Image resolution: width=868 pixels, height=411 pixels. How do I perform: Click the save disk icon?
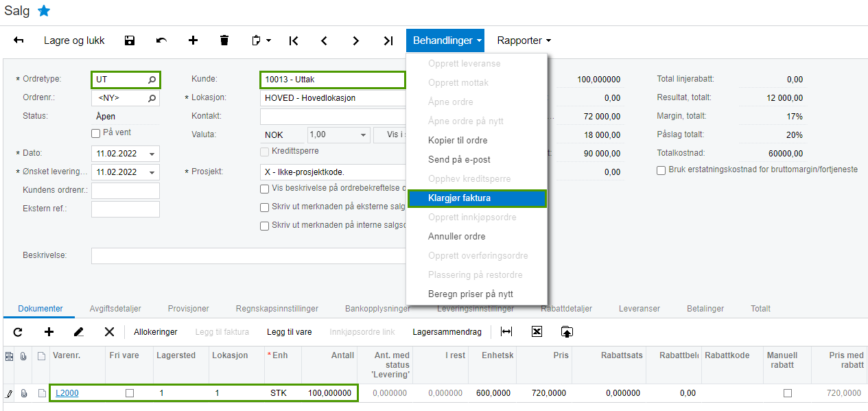(130, 40)
